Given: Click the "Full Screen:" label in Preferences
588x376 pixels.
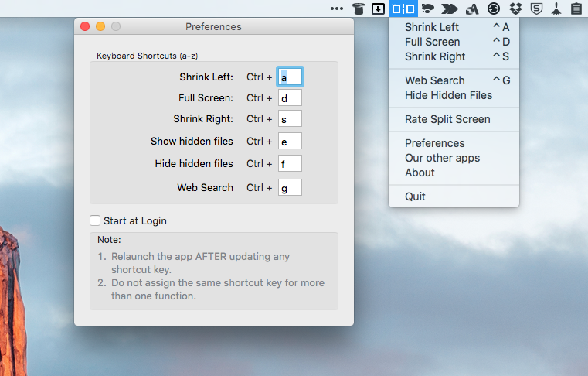Looking at the screenshot, I should [206, 98].
